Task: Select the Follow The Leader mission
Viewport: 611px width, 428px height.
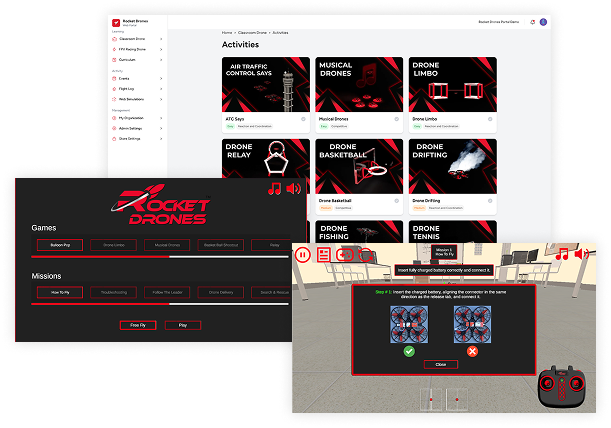Action: coord(167,293)
